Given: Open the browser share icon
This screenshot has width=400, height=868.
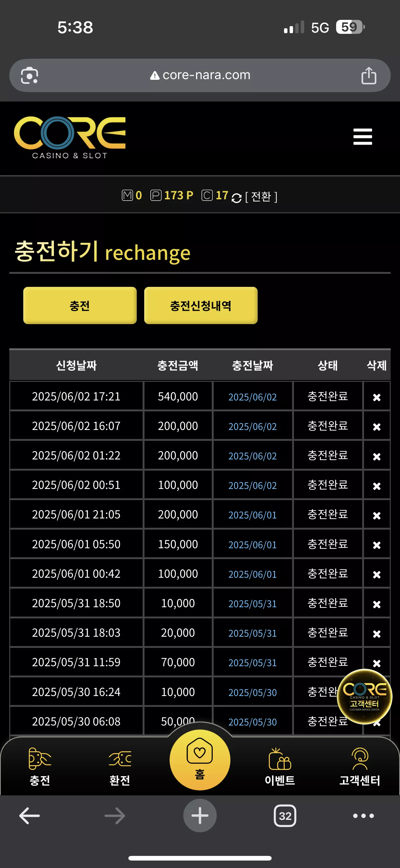Looking at the screenshot, I should click(368, 75).
